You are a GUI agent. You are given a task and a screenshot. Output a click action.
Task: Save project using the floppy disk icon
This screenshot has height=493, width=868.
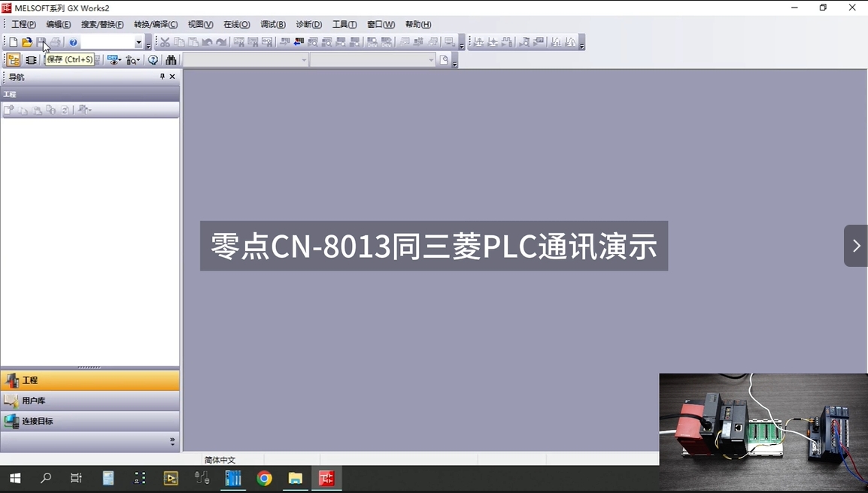(x=41, y=42)
